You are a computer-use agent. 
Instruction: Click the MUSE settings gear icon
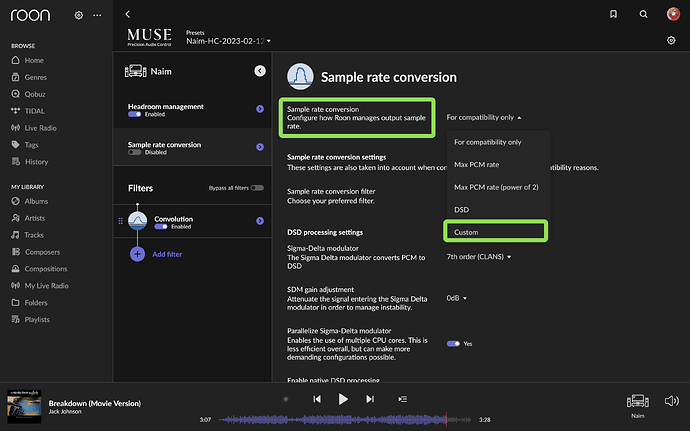pos(671,41)
